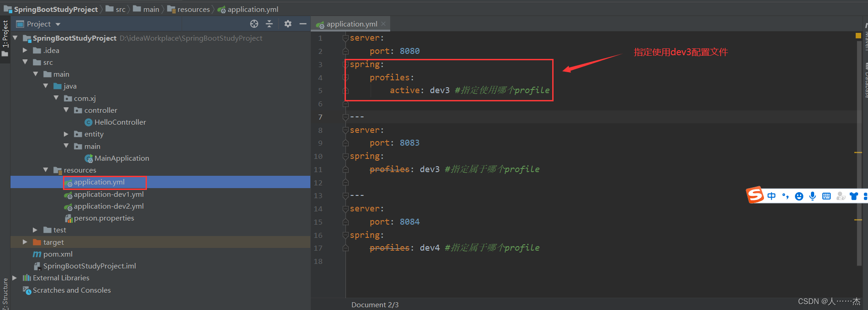
Task: Expand the entity package
Action: tap(66, 134)
